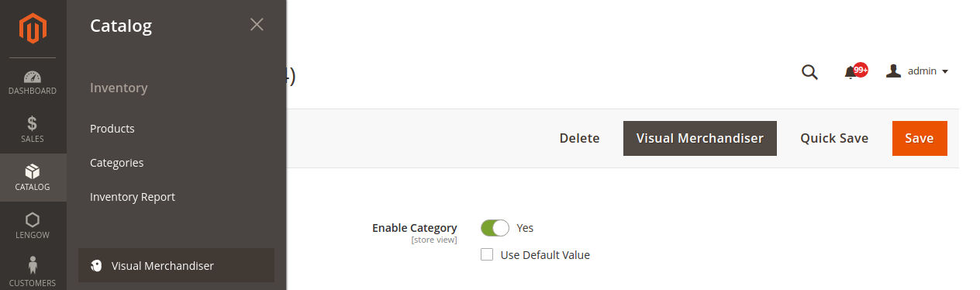Viewport: 980px width, 290px height.
Task: Open Categories in Catalog menu
Action: pos(117,163)
